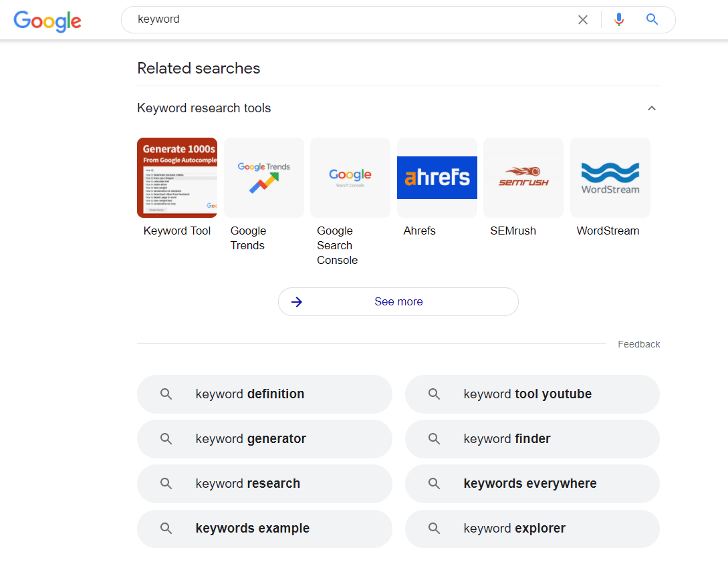Click magnifier icon beside 'keyword definition'
The image size is (728, 570).
[166, 394]
